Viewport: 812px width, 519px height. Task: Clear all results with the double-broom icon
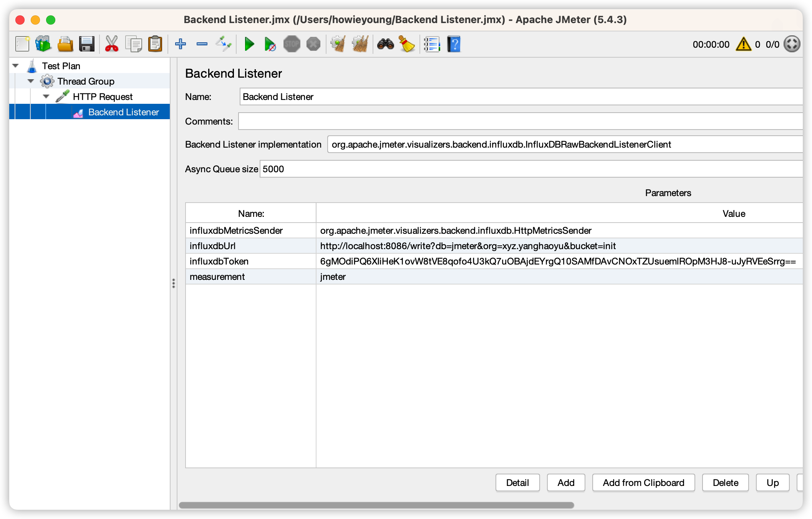(360, 44)
